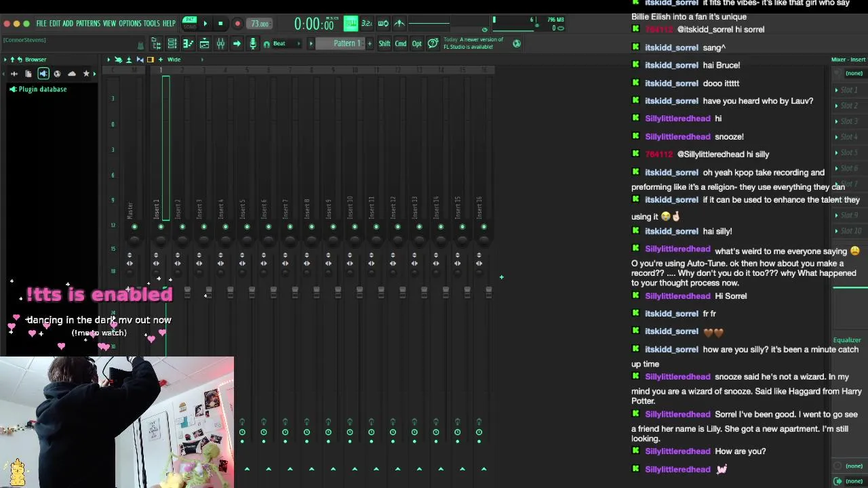
Task: Click the mixer plus add icon
Action: click(161, 60)
